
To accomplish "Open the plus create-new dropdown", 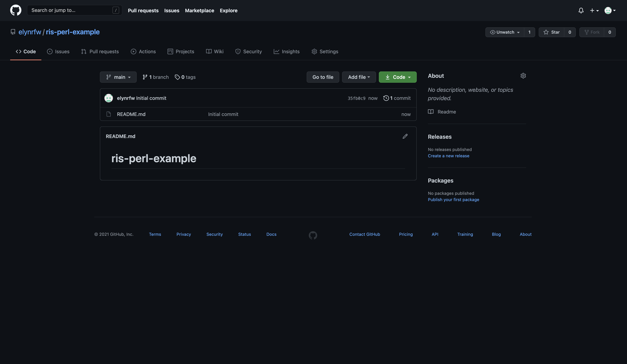I will point(594,11).
